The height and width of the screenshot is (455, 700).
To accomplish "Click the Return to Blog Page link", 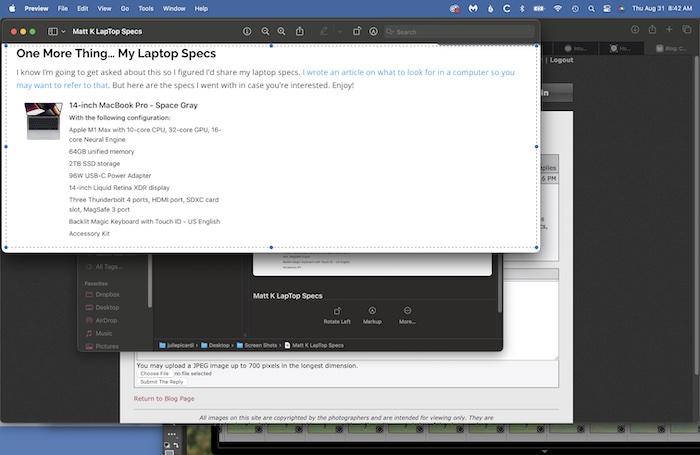I will [165, 399].
